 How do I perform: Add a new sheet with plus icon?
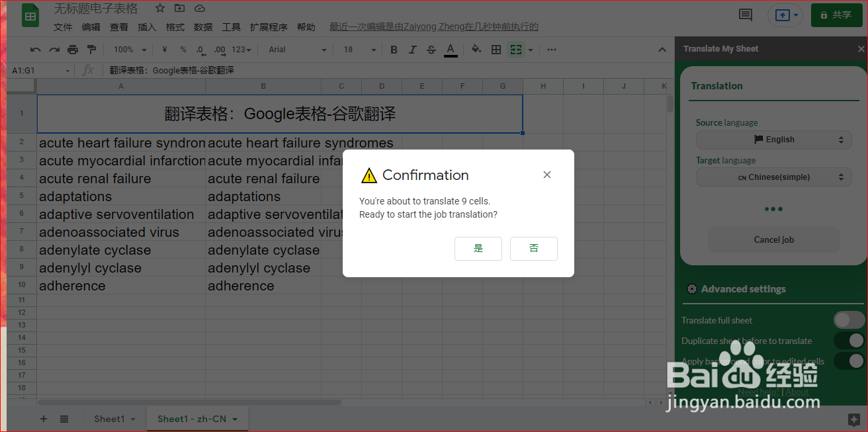tap(44, 419)
